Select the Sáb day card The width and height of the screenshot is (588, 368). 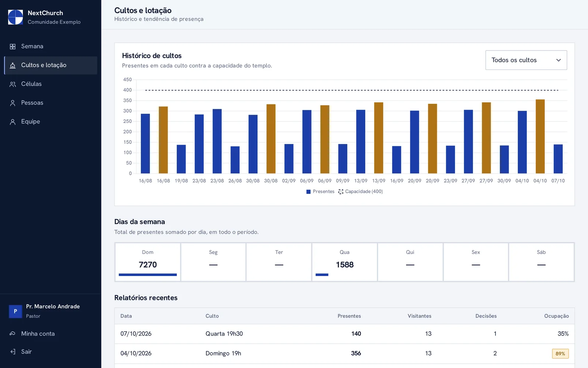click(x=541, y=262)
